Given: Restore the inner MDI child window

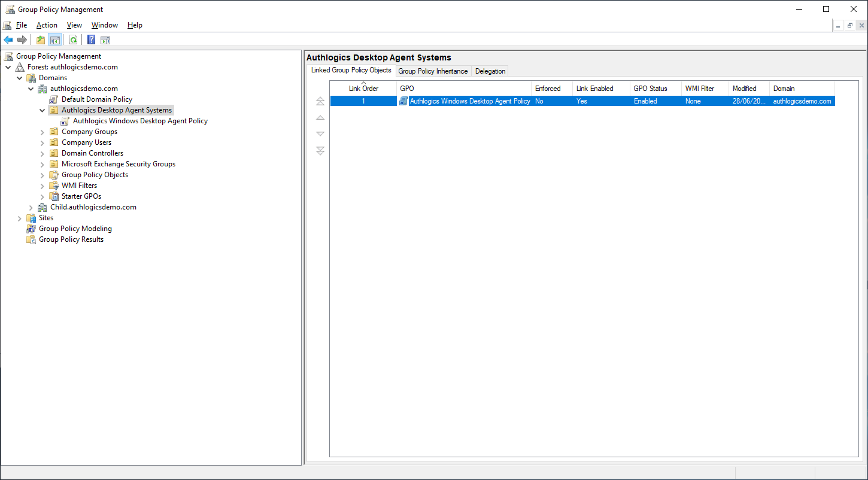Looking at the screenshot, I should tap(850, 26).
